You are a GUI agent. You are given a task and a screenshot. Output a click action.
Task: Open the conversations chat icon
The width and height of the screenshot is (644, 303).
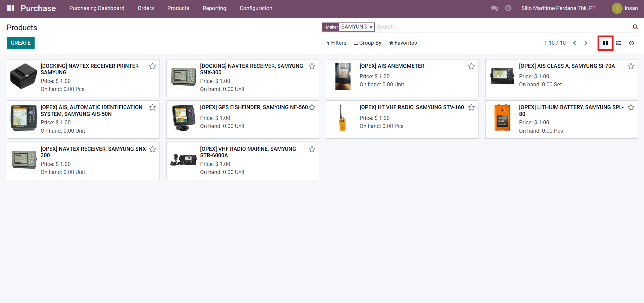click(x=494, y=8)
